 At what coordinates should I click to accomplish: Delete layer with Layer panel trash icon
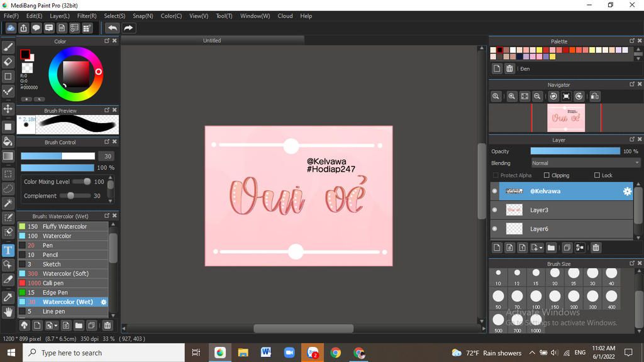(596, 248)
